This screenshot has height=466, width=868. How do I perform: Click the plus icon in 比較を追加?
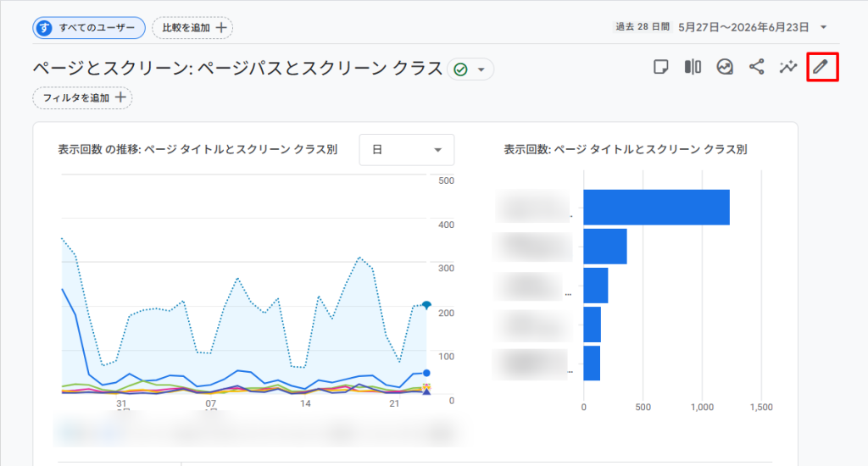[x=221, y=28]
